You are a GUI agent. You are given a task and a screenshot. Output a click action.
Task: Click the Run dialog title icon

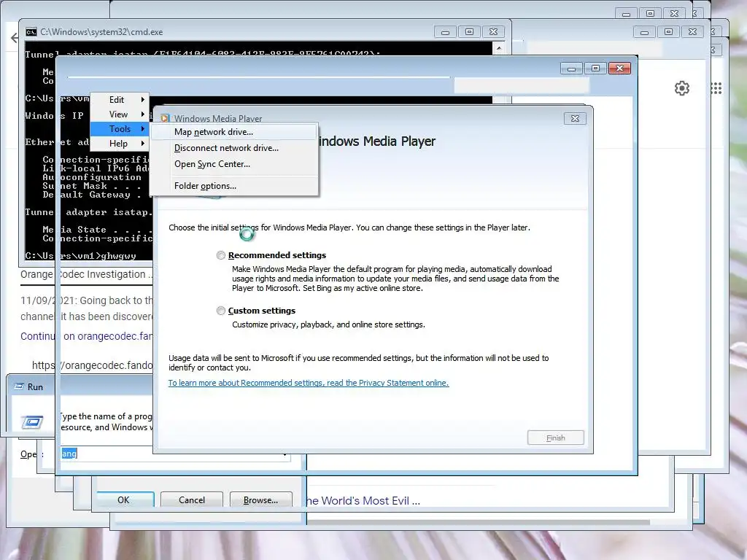[19, 386]
